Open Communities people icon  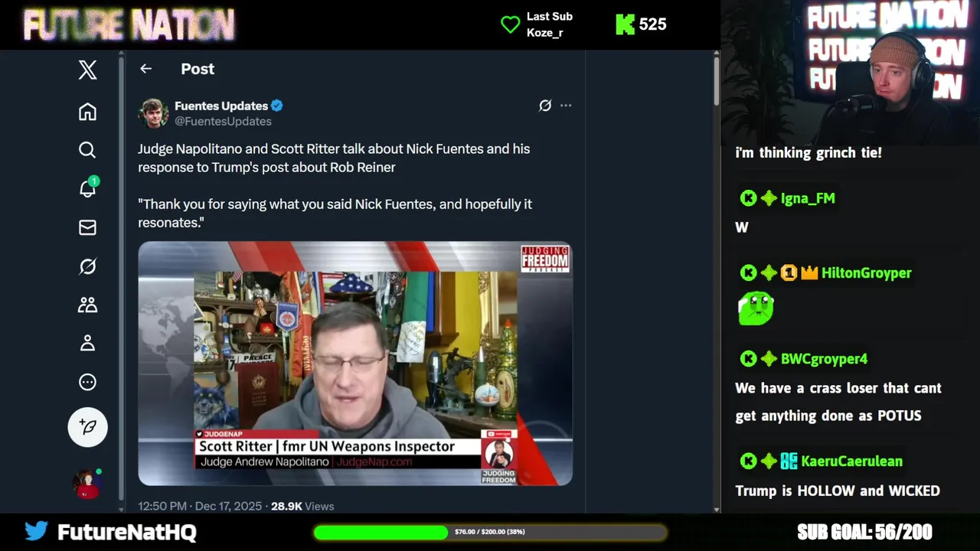(x=87, y=305)
